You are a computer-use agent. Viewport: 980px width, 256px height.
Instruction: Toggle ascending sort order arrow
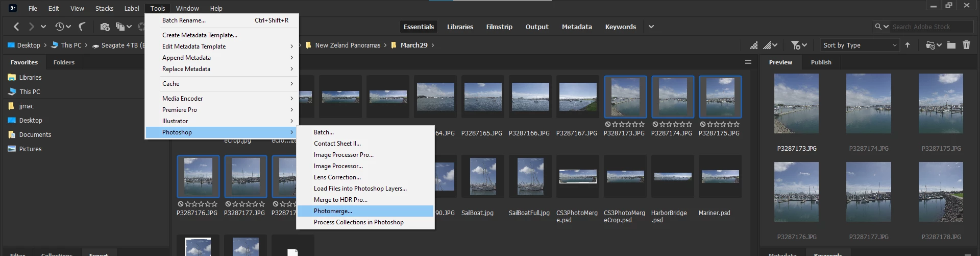click(908, 45)
